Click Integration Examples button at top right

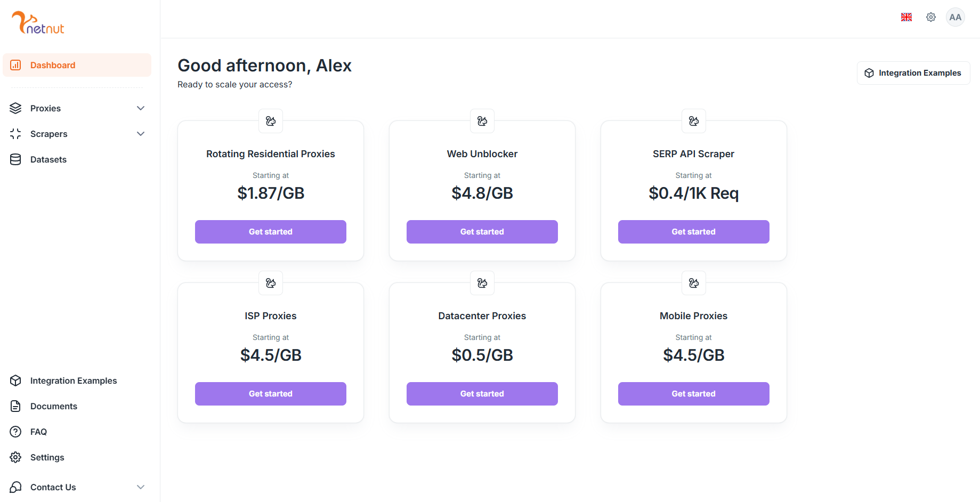pyautogui.click(x=913, y=73)
